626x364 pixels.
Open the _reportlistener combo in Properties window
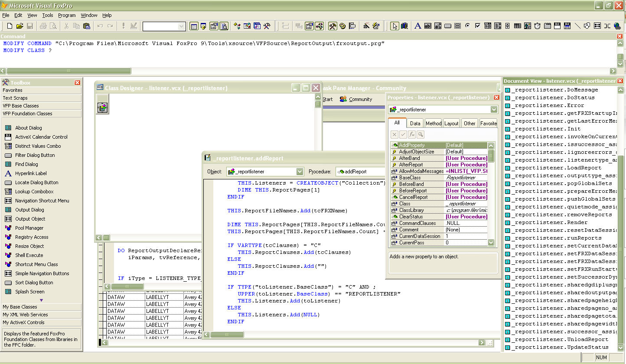coord(493,110)
